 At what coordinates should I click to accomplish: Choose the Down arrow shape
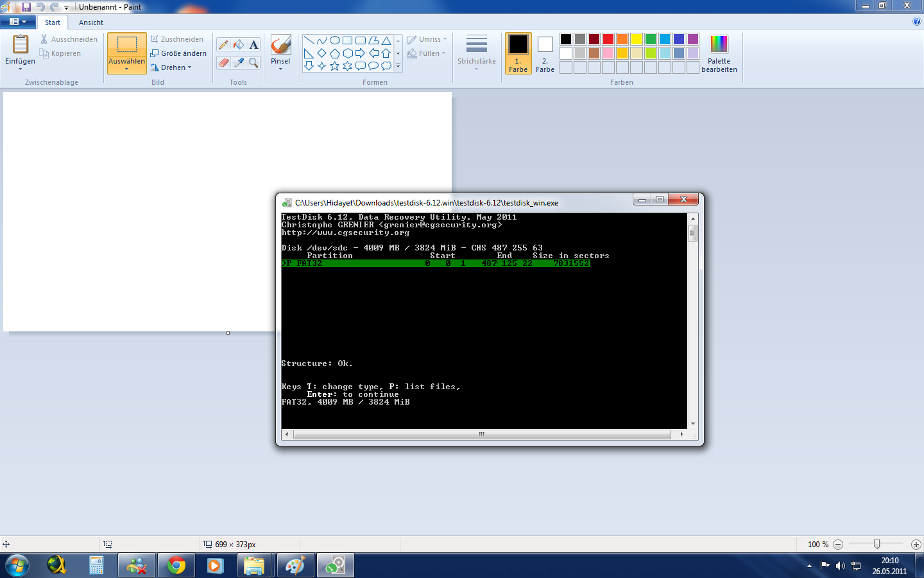click(309, 66)
